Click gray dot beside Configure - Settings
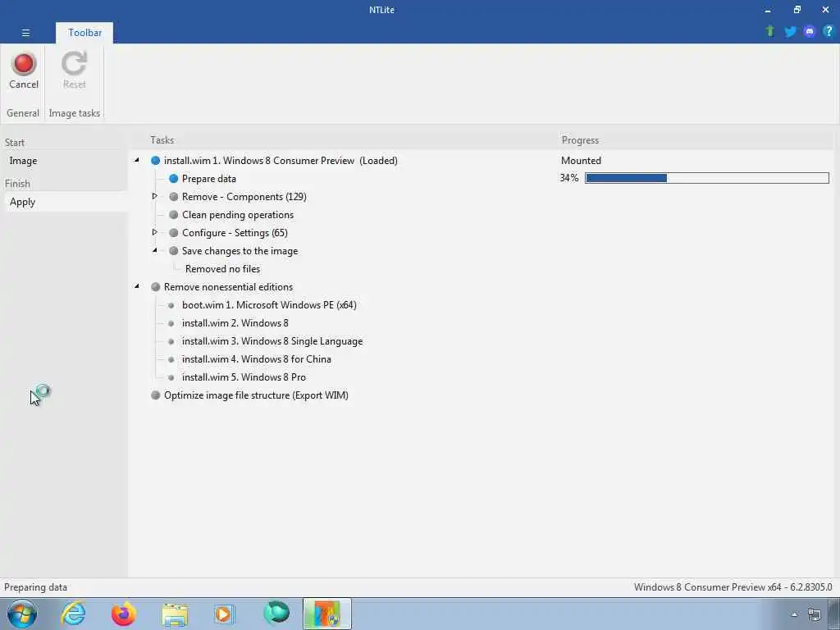The image size is (840, 630). [x=174, y=232]
